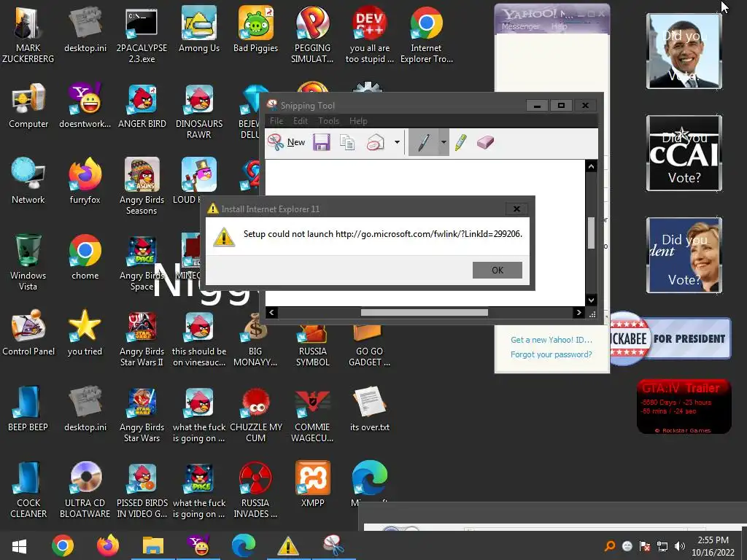Select the Highlighter tool
The image size is (747, 560).
pyautogui.click(x=461, y=142)
